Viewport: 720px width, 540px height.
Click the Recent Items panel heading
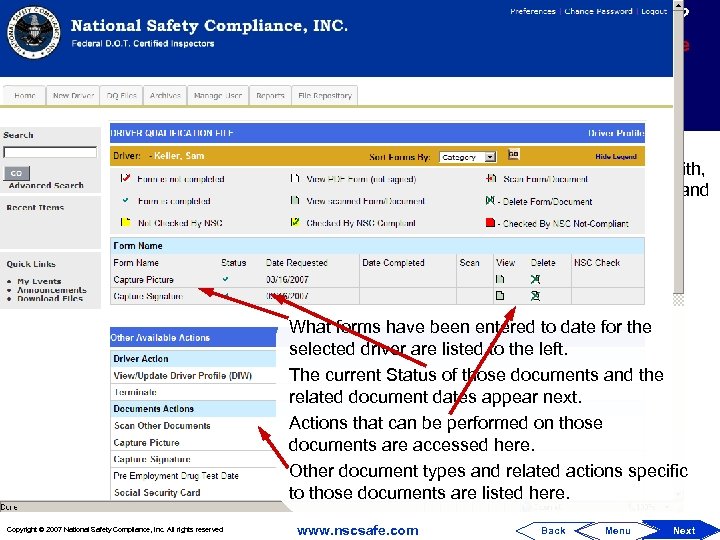tap(35, 208)
